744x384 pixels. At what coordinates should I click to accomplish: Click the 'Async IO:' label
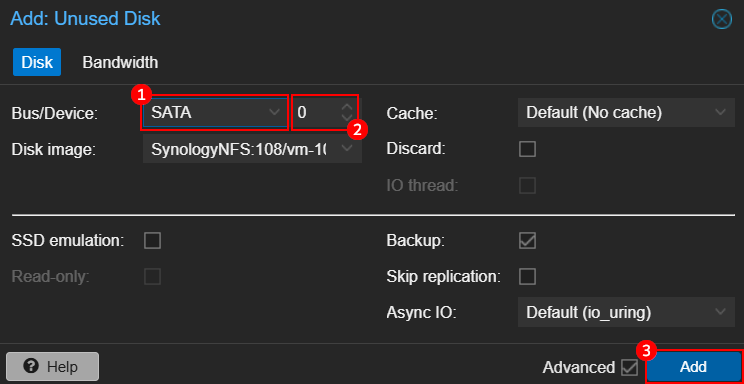421,313
